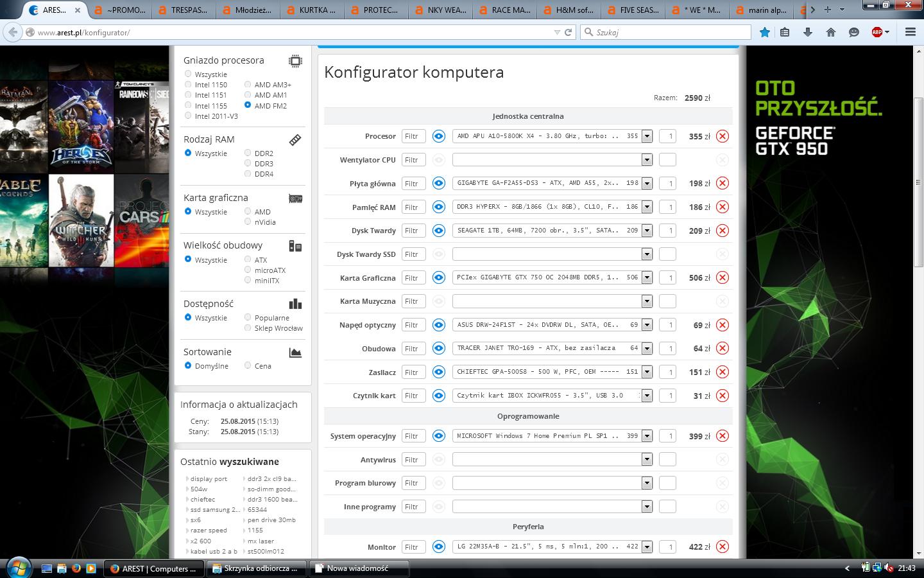
Task: Go to Firefox home page icon
Action: pyautogui.click(x=831, y=32)
